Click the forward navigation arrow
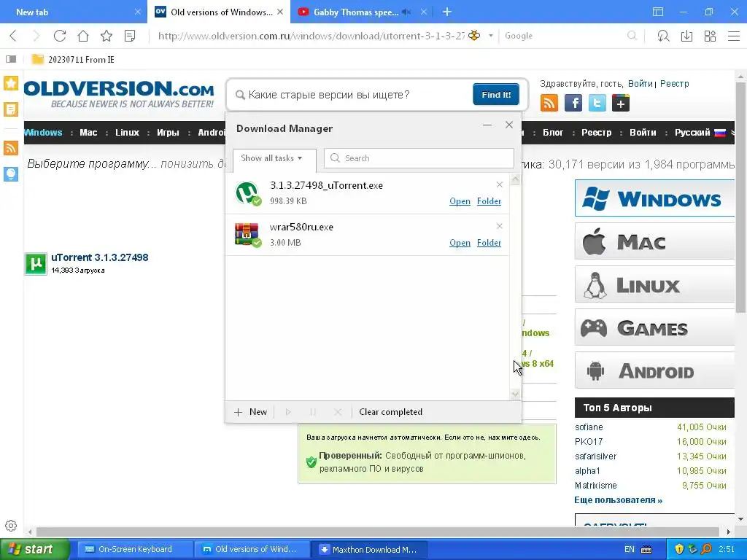747x560 pixels. coord(36,36)
